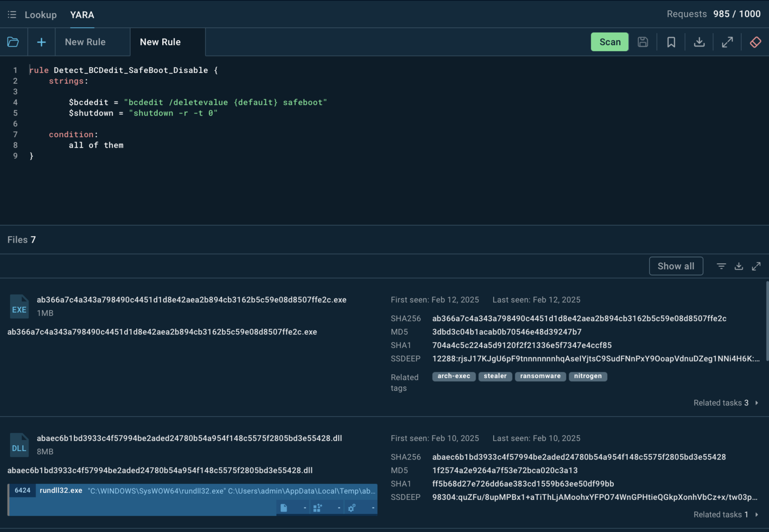This screenshot has width=769, height=532.
Task: Select the first New Rule tab
Action: click(85, 42)
